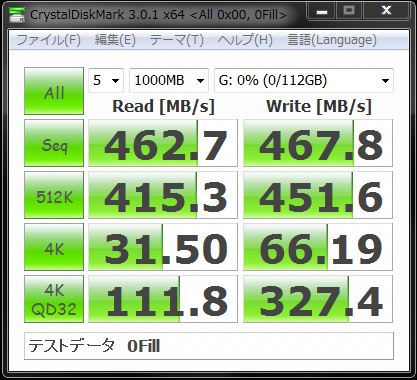This screenshot has height=380, width=417.
Task: Start the Seq benchmark test
Action: pos(54,143)
